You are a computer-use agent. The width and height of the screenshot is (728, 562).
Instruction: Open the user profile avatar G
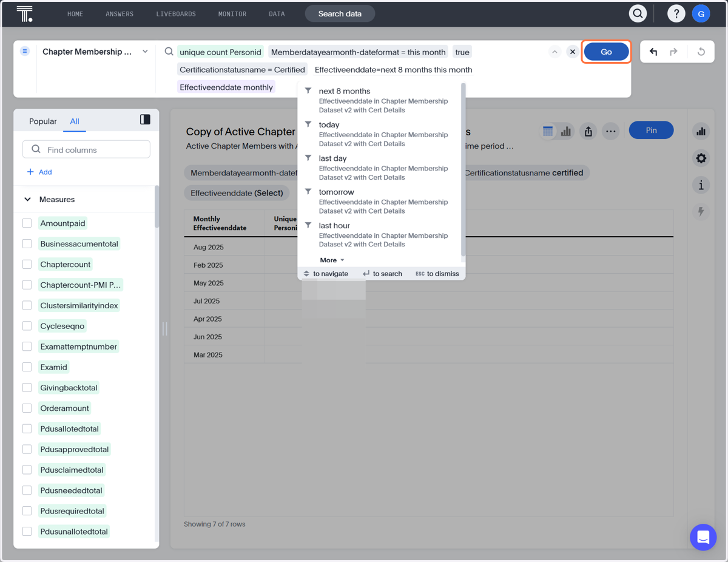701,13
